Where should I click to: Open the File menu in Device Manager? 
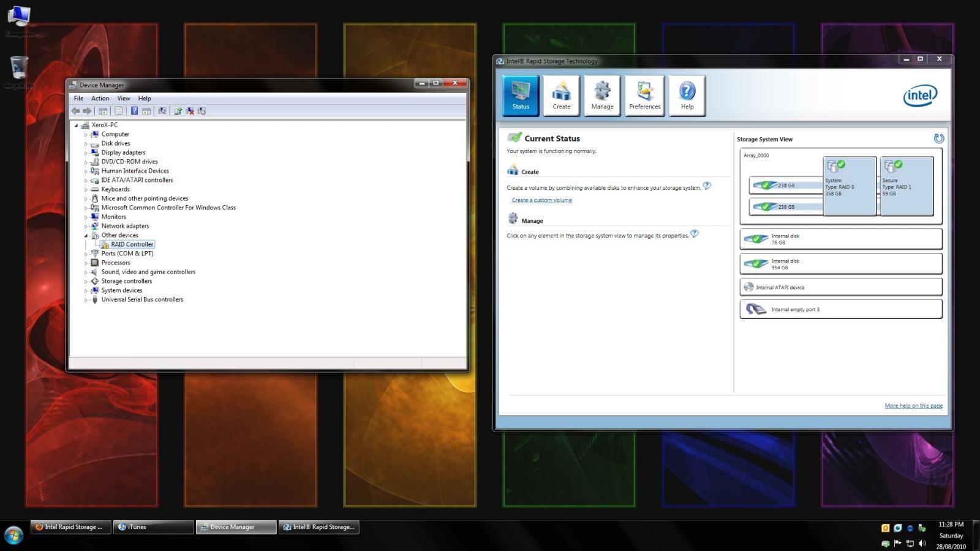click(78, 98)
